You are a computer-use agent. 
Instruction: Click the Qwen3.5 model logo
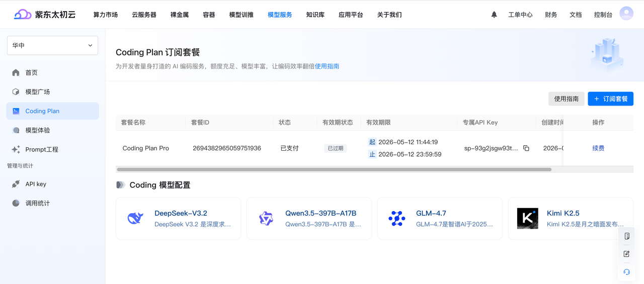tap(266, 218)
